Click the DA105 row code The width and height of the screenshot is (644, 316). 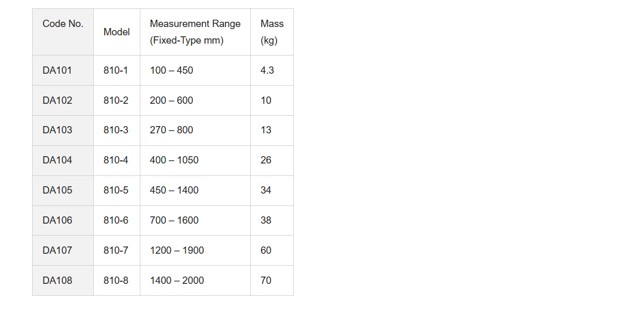(x=63, y=190)
